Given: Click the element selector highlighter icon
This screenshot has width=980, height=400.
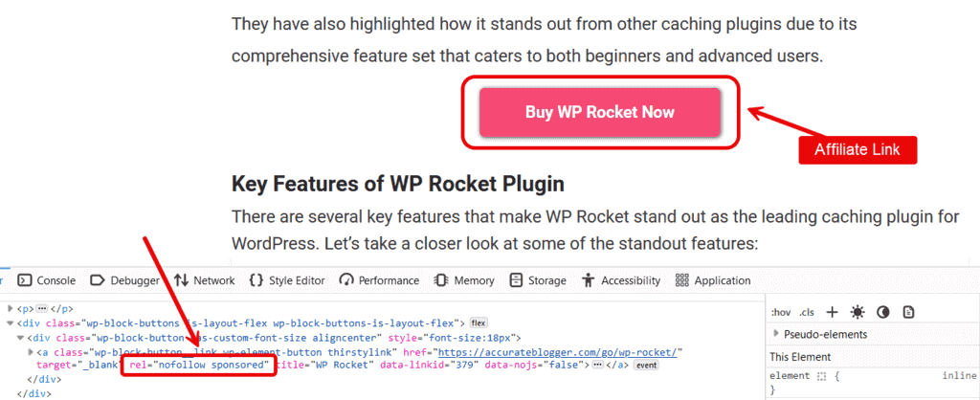Looking at the screenshot, I should click(822, 376).
